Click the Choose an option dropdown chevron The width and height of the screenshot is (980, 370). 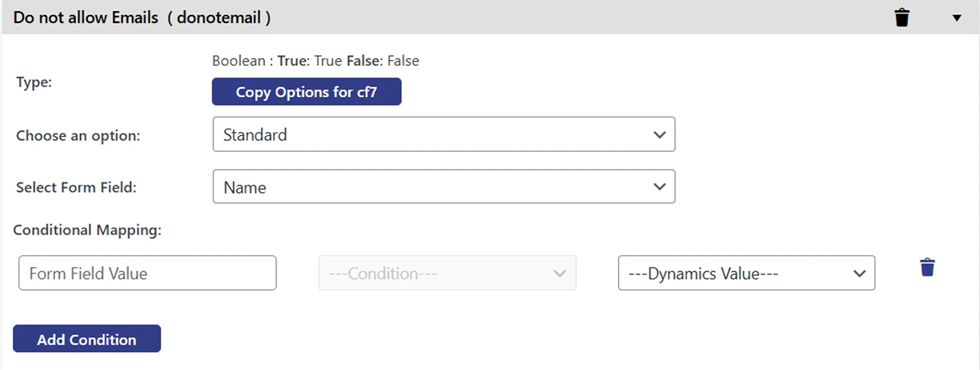coord(659,134)
